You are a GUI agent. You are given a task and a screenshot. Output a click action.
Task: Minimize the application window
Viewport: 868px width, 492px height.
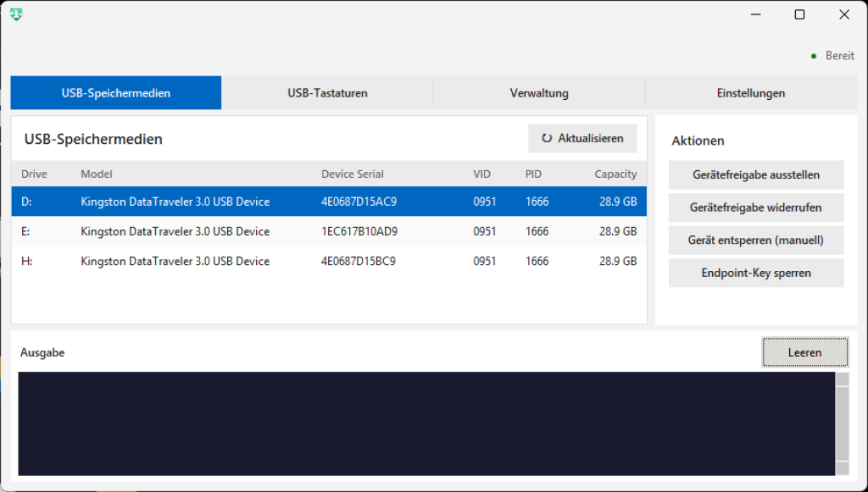(x=755, y=14)
